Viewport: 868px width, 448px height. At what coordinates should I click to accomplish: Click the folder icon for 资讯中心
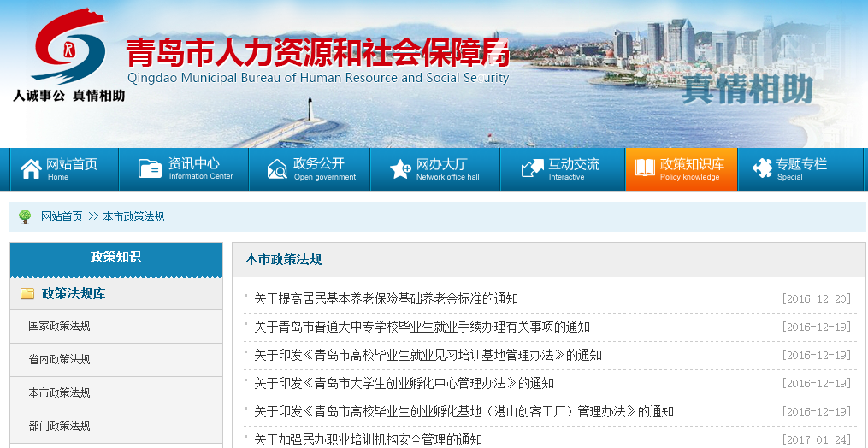coord(150,169)
